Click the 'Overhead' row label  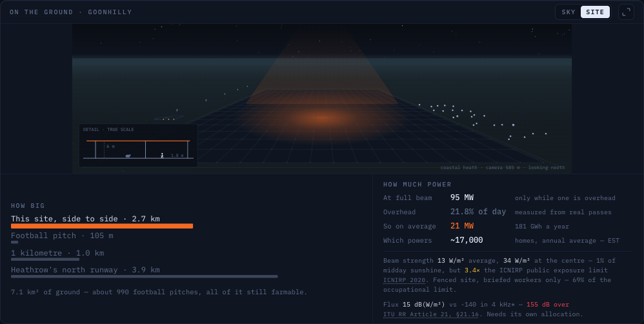tap(399, 212)
